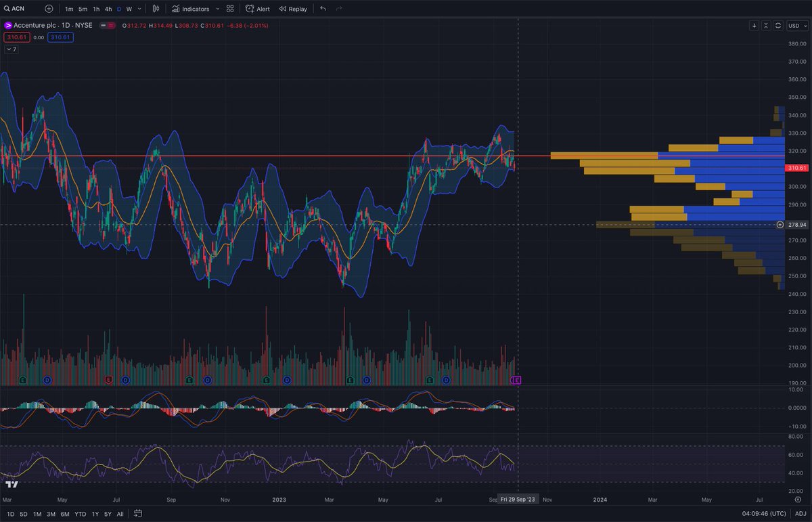Image resolution: width=812 pixels, height=522 pixels.
Task: Set range to All
Action: tap(120, 513)
